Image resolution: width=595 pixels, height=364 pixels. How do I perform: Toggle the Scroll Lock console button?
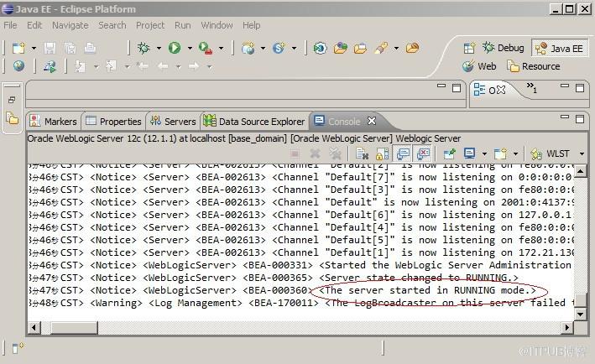click(x=382, y=153)
